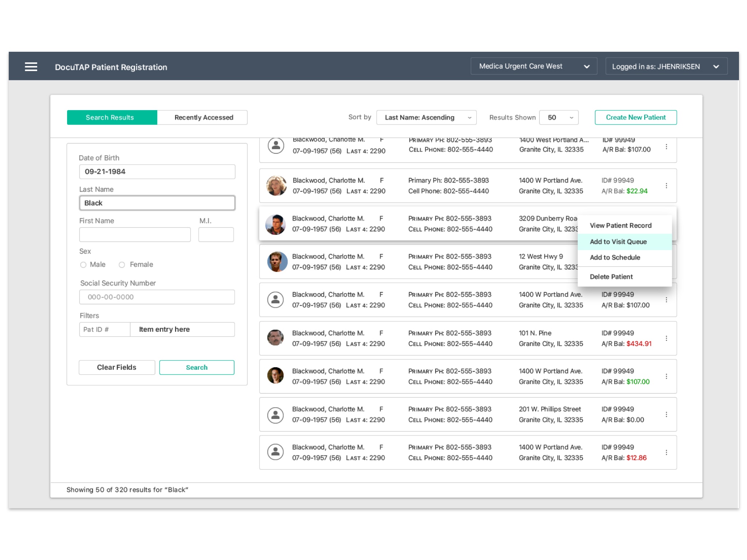747x560 pixels.
Task: Click the Create New Patient button
Action: (x=636, y=117)
